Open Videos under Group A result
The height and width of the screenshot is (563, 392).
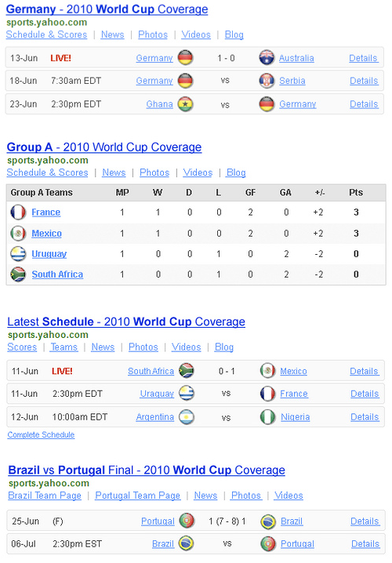198,173
